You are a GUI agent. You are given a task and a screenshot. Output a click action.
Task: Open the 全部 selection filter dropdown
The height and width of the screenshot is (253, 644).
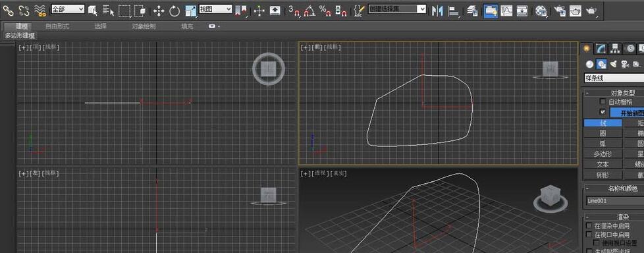click(x=68, y=9)
